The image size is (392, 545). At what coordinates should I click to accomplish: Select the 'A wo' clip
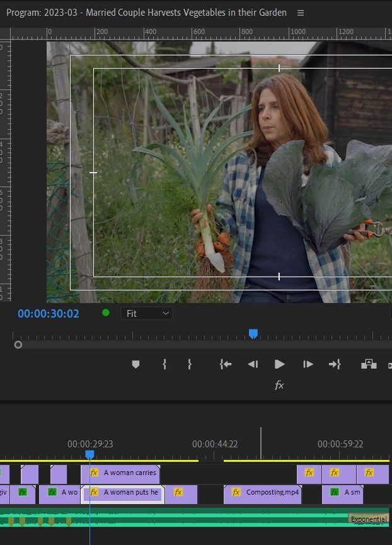(59, 494)
